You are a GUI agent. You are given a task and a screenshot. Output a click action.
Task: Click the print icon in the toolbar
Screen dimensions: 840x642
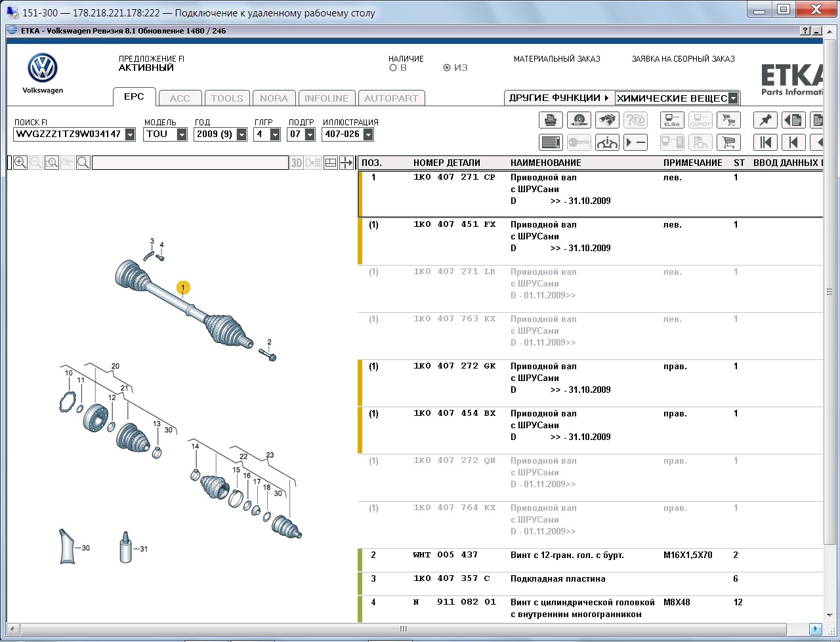point(551,120)
